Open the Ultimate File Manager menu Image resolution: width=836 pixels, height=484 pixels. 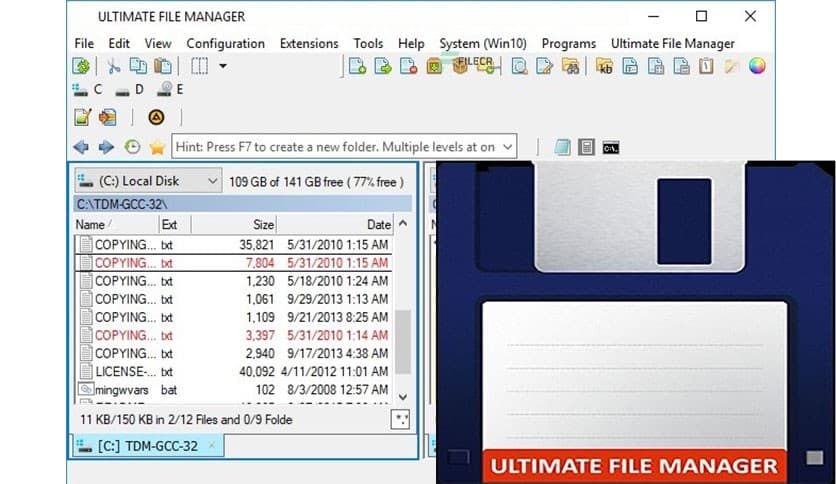[x=673, y=44]
